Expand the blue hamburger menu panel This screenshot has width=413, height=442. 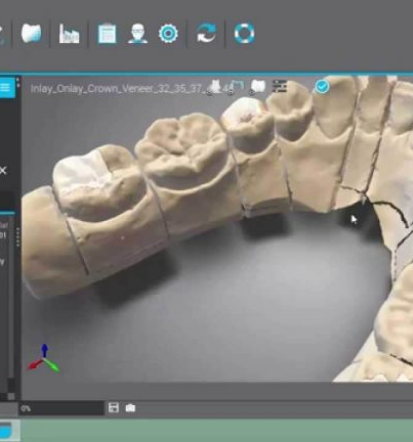click(x=6, y=88)
